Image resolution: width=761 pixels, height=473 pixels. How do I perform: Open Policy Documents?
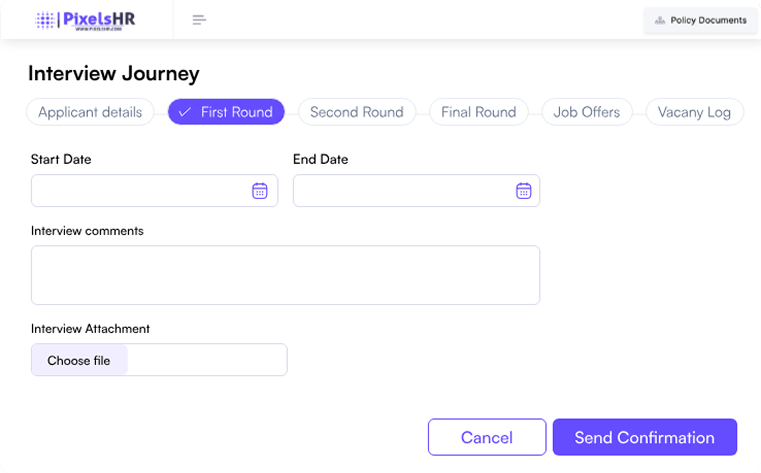[x=700, y=20]
